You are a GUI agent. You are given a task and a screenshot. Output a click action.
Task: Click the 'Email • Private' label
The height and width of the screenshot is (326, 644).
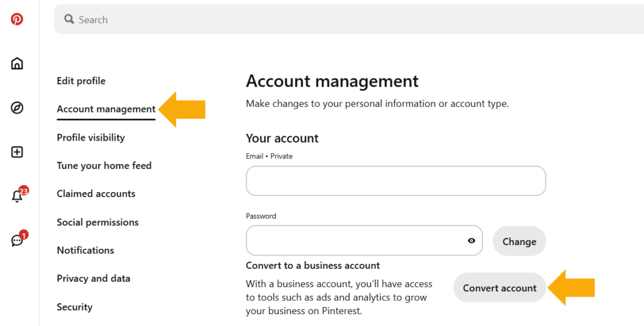click(x=269, y=156)
